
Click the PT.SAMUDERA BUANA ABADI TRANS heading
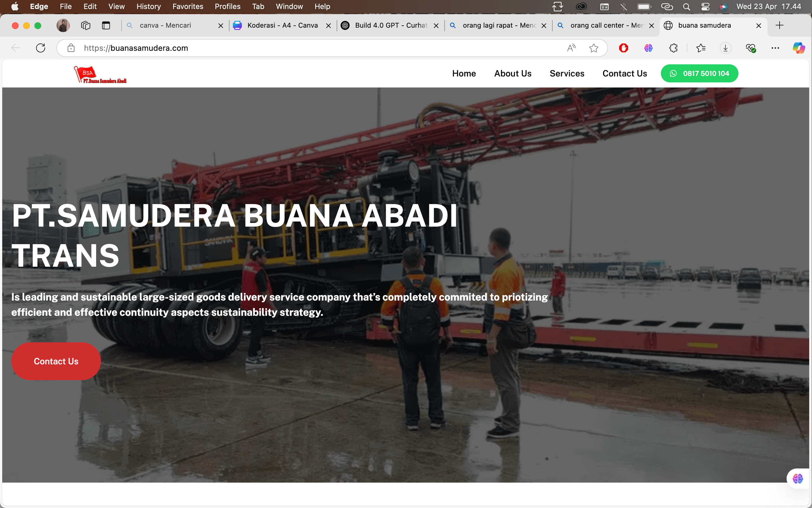235,235
